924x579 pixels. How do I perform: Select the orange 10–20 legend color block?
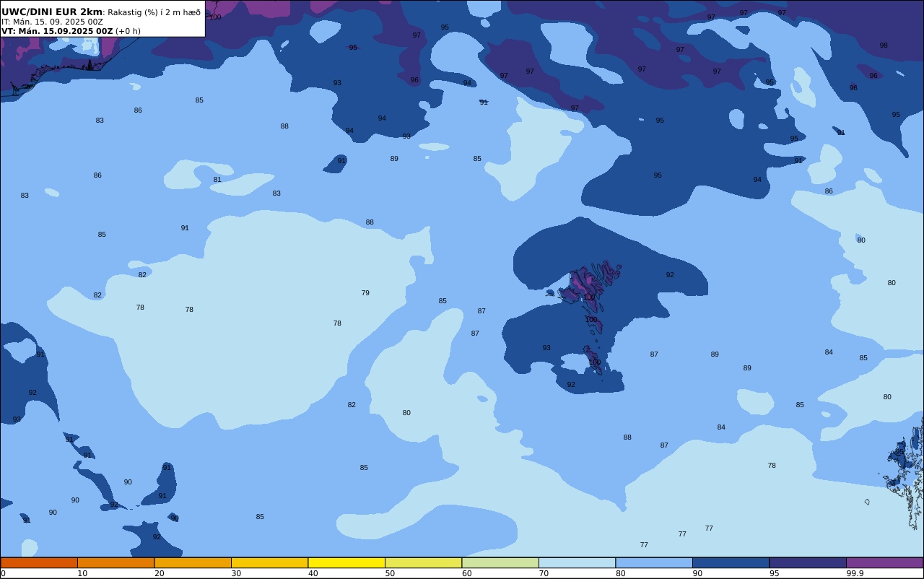(115, 562)
